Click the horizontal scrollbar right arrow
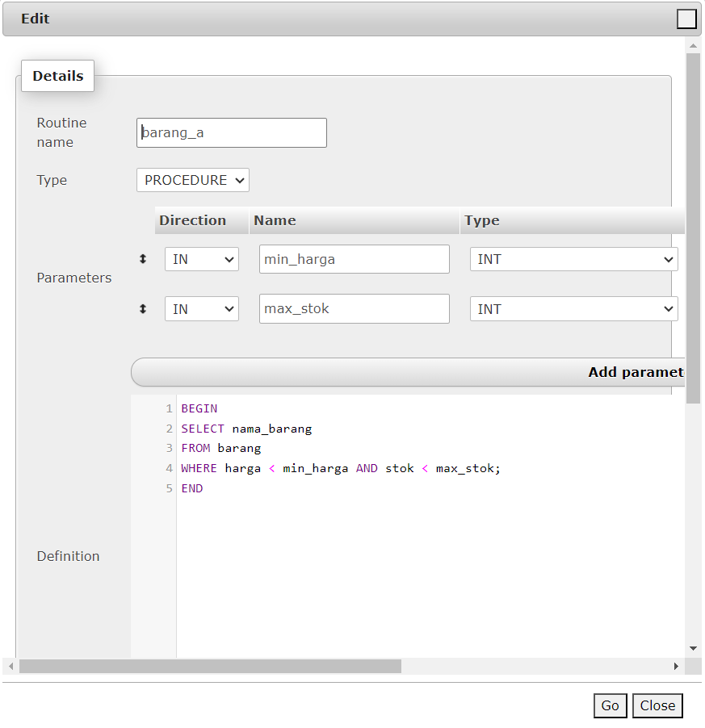This screenshot has height=728, width=705. tap(676, 666)
